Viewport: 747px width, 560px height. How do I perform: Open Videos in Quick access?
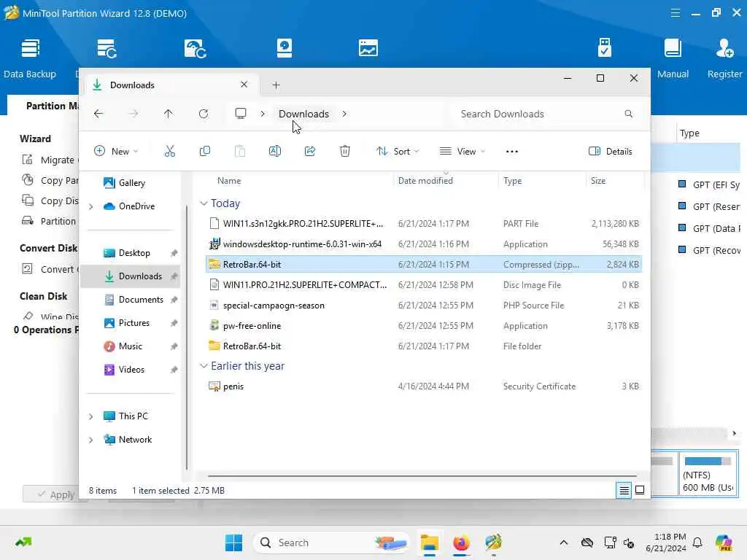[124, 370]
